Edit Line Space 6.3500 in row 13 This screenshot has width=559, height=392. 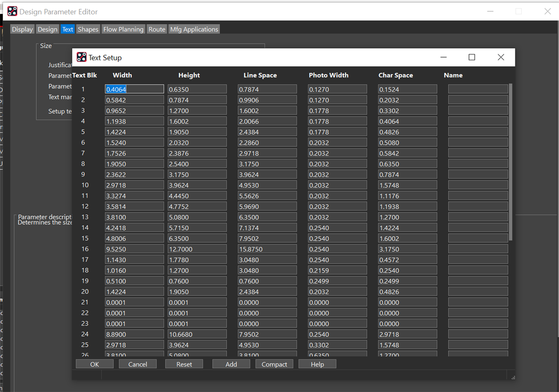(267, 217)
